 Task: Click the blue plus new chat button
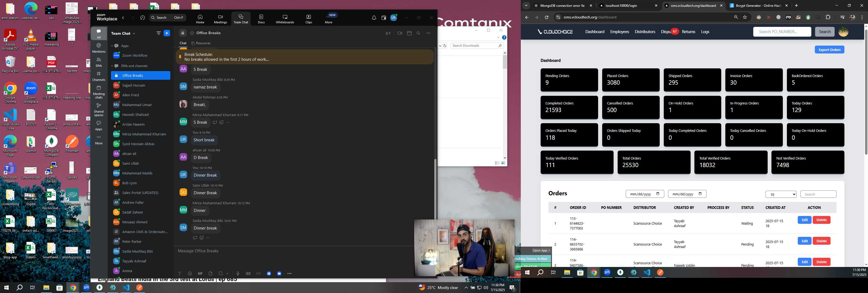tap(167, 33)
